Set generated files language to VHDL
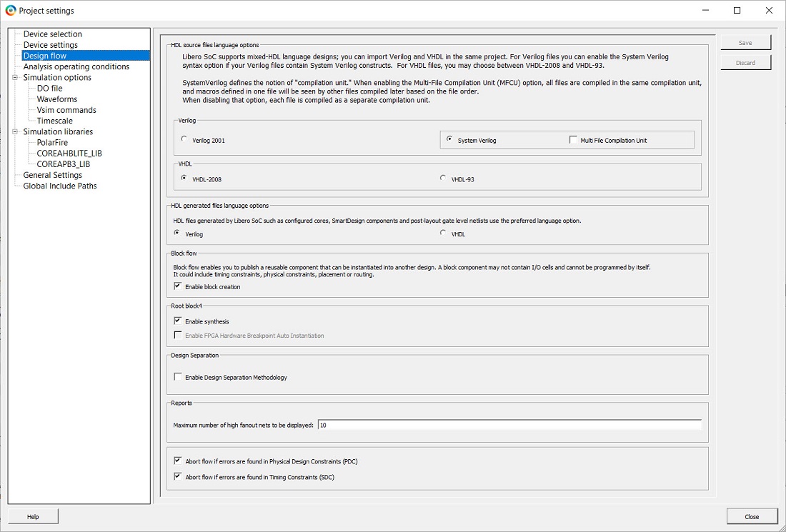Viewport: 786px width, 532px height. (444, 234)
